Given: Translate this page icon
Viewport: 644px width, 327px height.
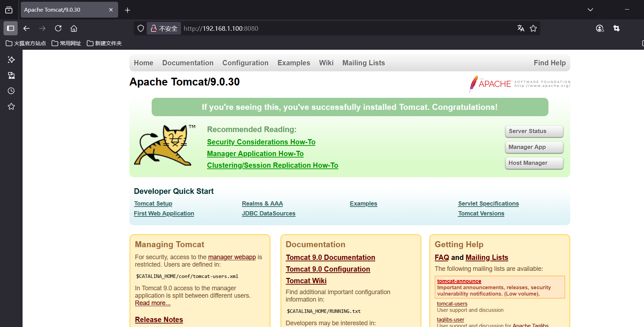Looking at the screenshot, I should pyautogui.click(x=521, y=28).
